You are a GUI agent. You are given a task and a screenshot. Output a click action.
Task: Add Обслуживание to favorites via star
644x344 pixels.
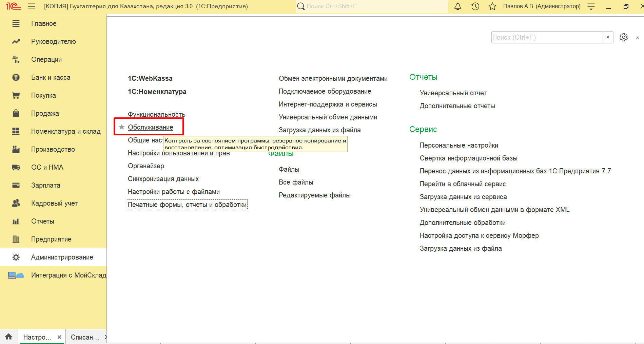122,127
